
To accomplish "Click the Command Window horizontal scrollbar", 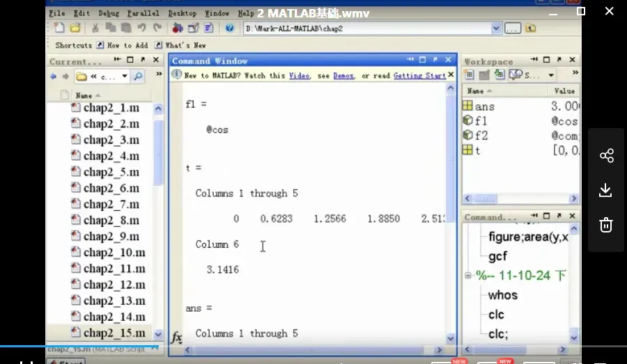I will [313, 350].
